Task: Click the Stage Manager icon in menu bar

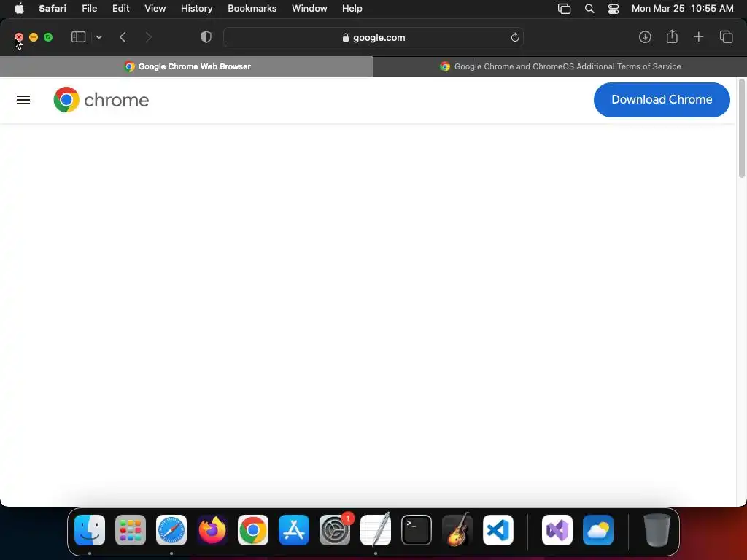Action: (564, 9)
